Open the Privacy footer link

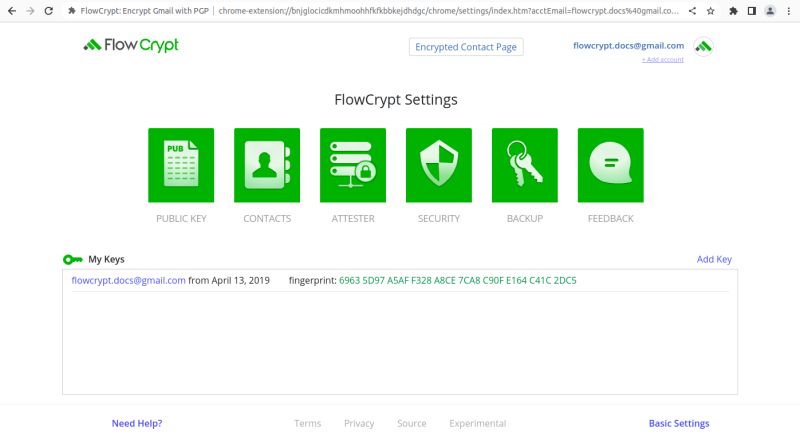pyautogui.click(x=359, y=423)
